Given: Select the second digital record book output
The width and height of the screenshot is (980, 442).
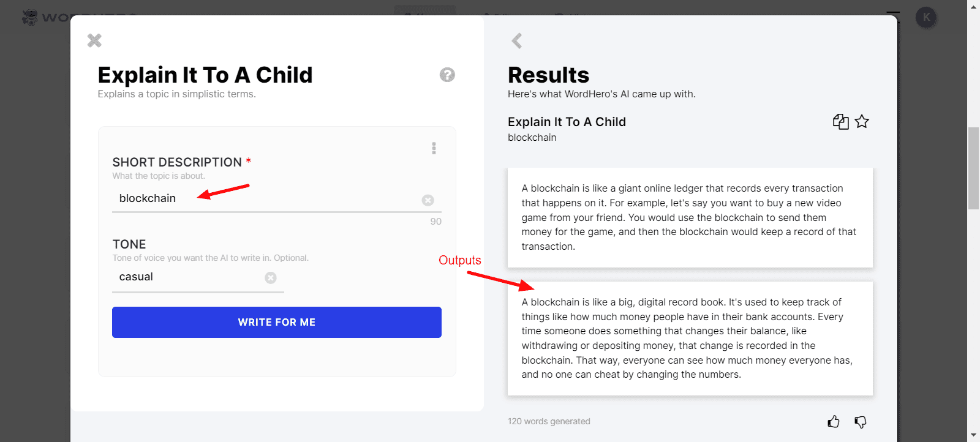Looking at the screenshot, I should [690, 338].
